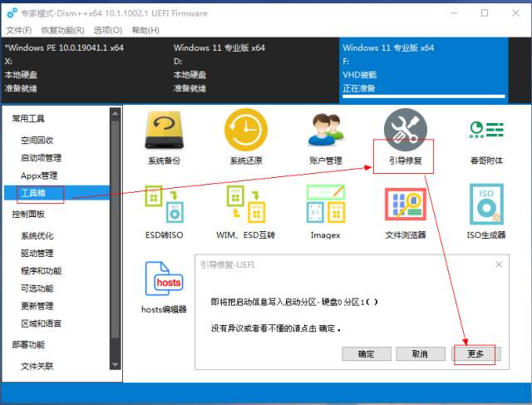532x405 pixels.
Task: Select 系统优化 in the sidebar
Action: [x=37, y=235]
